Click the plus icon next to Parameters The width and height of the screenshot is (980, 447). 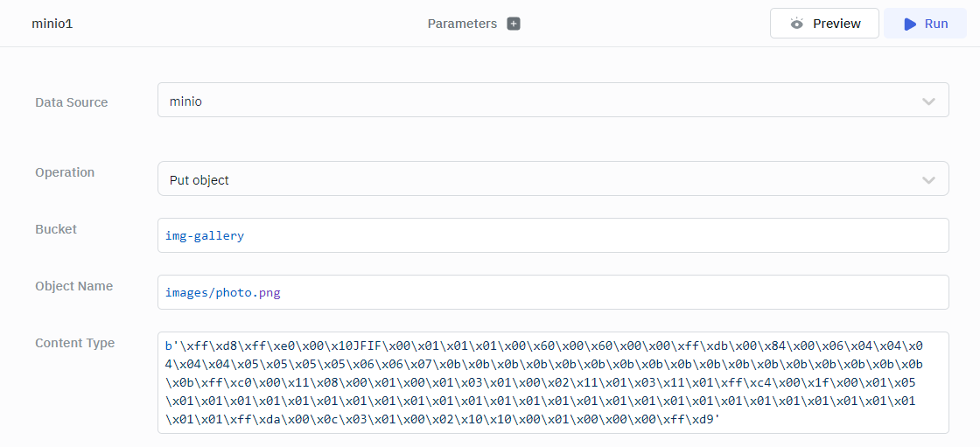pos(514,24)
